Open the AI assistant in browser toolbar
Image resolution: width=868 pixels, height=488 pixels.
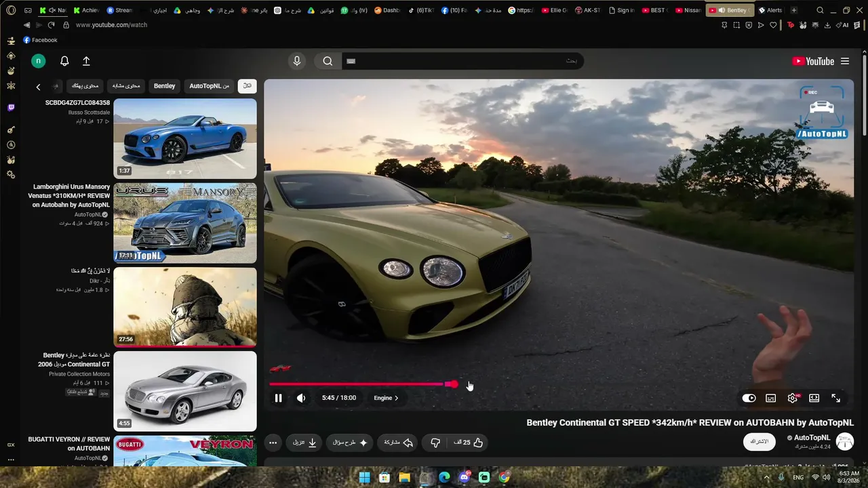844,25
